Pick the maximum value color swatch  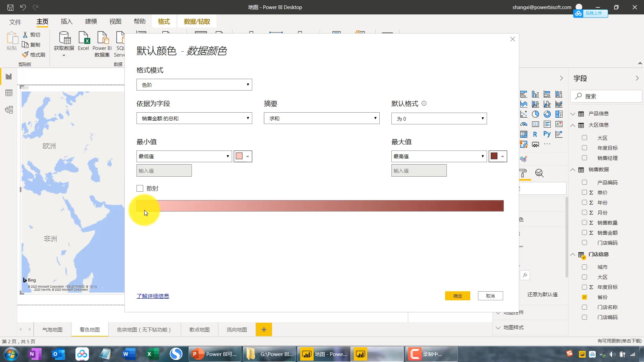click(x=495, y=156)
